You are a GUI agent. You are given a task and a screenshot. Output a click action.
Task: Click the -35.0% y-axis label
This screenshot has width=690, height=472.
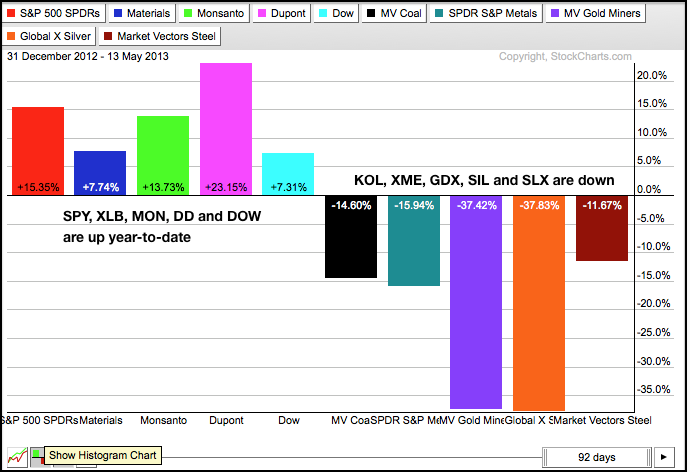tap(654, 389)
